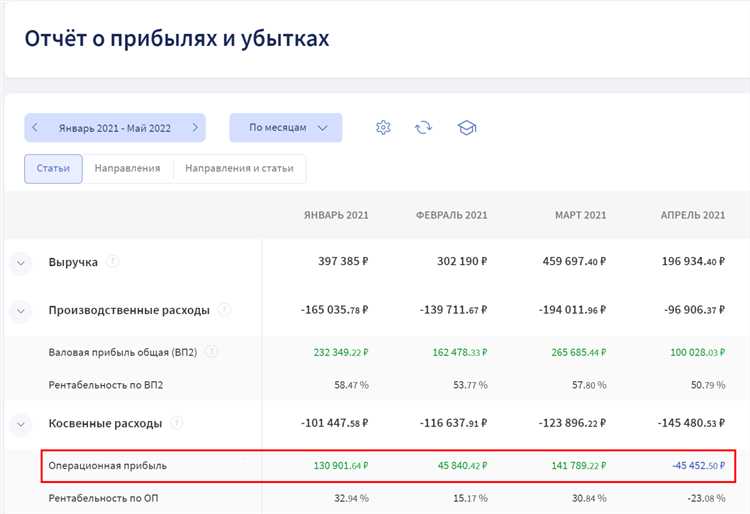This screenshot has width=750, height=514.
Task: Refresh the report with the sync icon
Action: 423,128
